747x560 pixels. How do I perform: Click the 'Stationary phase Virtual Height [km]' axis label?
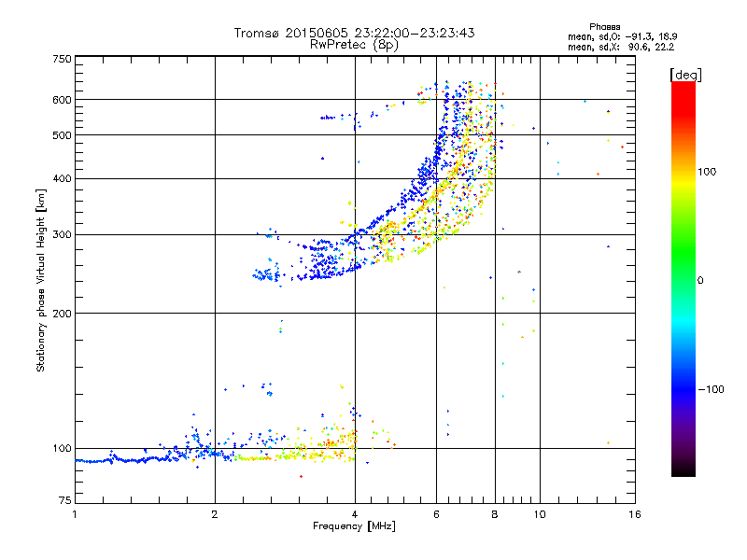click(x=41, y=280)
